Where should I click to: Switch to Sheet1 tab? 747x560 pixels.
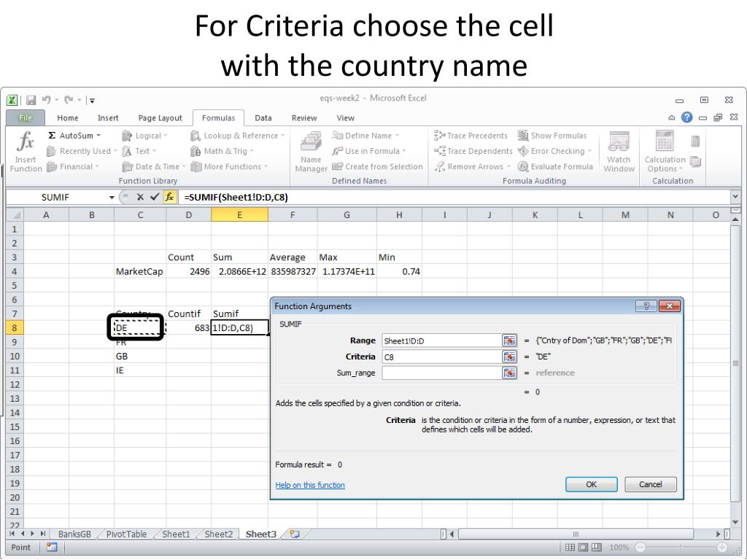tap(176, 534)
